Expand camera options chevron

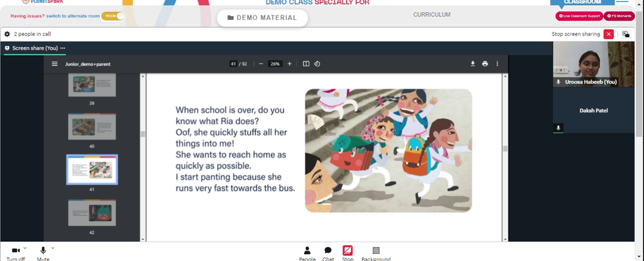point(25,248)
